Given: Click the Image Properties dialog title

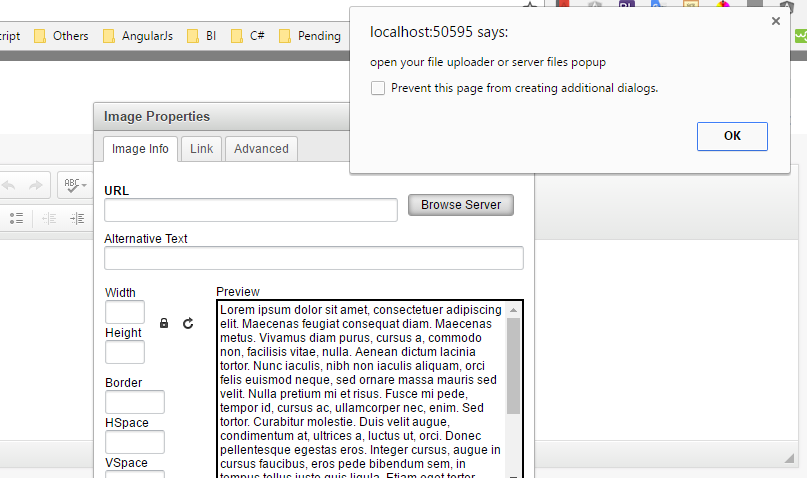Looking at the screenshot, I should tap(157, 117).
